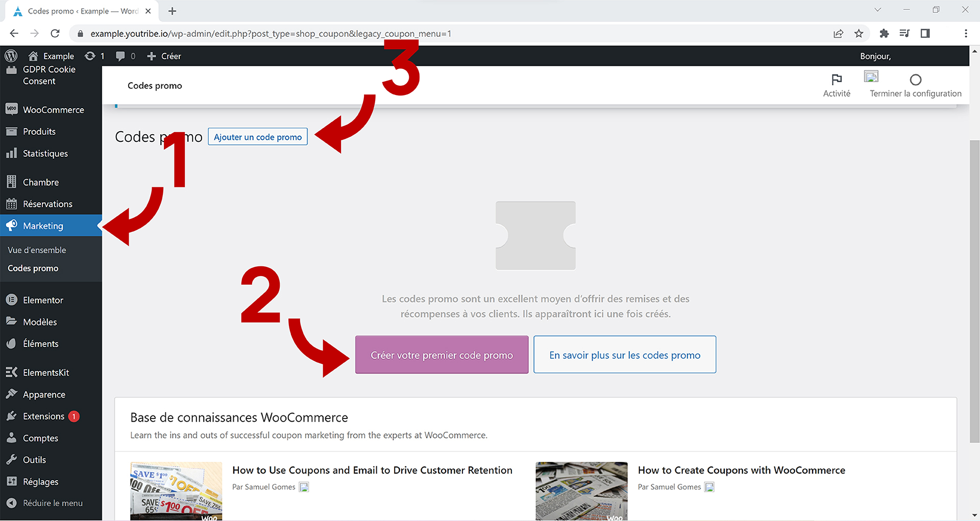Toggle the browser side panel icon

(x=925, y=34)
